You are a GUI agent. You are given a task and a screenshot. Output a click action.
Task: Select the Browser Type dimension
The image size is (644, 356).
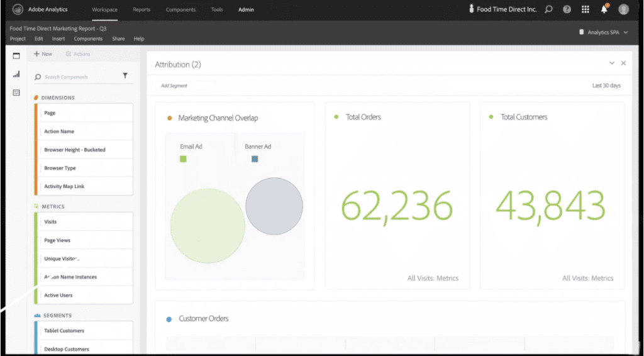[86, 168]
